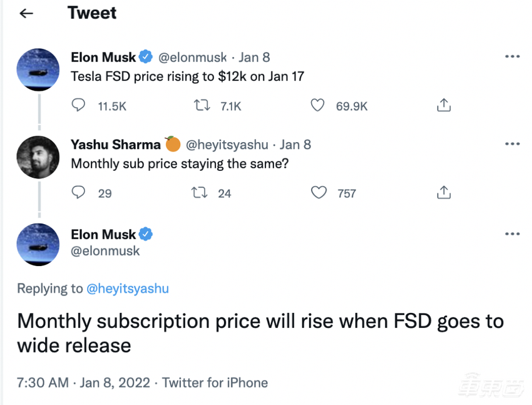Viewport: 532px width, 405px height.
Task: Retweet Yashu Sharma's monthly sub question
Action: (200, 193)
